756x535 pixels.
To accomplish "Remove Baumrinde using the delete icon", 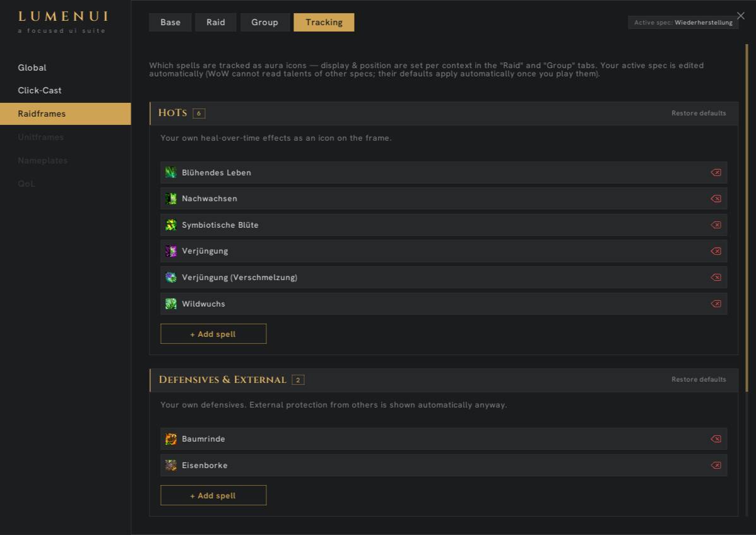I will [716, 439].
